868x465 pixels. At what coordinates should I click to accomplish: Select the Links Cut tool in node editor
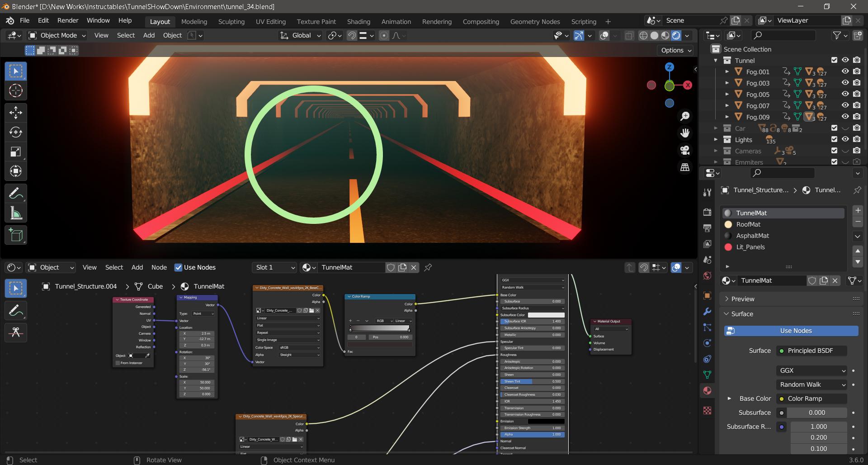tap(16, 332)
